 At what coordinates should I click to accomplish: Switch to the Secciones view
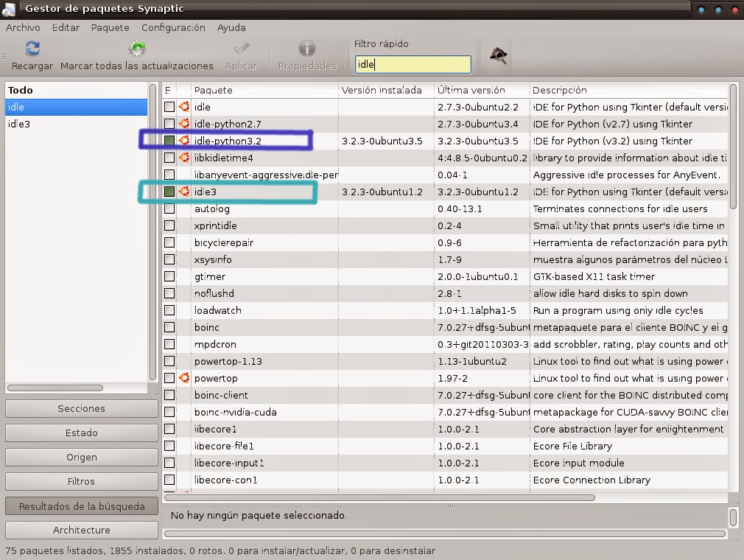pos(81,408)
